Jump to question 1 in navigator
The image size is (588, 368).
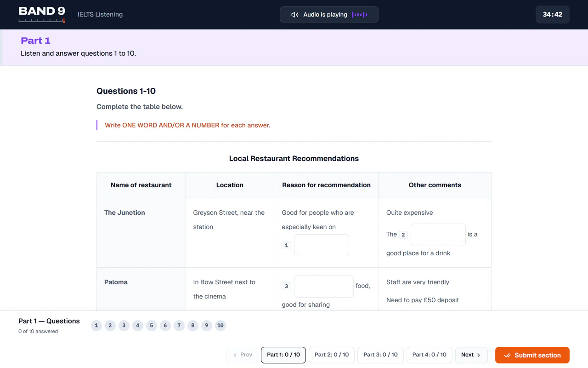96,326
